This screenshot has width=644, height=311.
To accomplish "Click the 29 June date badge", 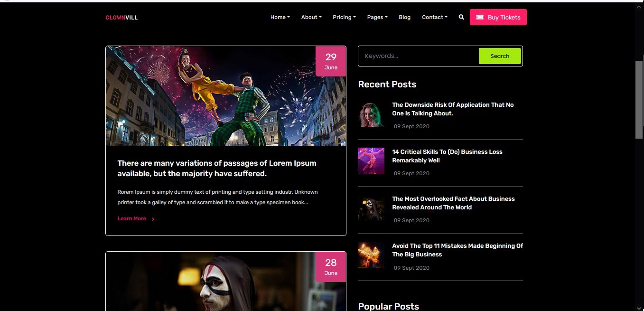I will pyautogui.click(x=331, y=61).
